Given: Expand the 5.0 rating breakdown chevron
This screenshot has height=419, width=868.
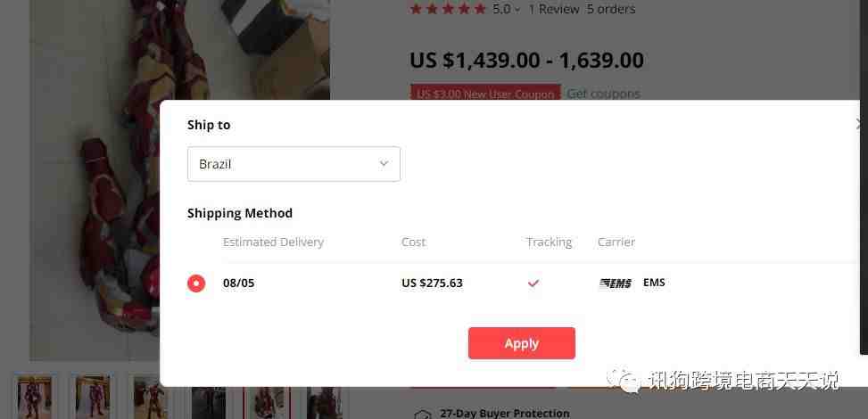Looking at the screenshot, I should [517, 10].
